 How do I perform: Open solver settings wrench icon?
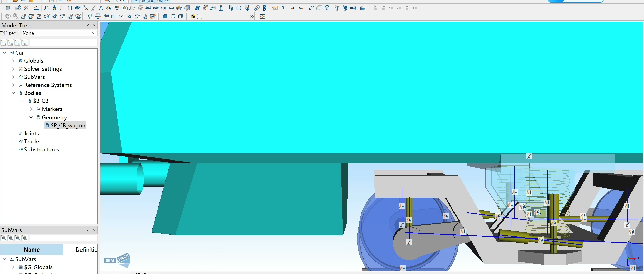(26, 8)
